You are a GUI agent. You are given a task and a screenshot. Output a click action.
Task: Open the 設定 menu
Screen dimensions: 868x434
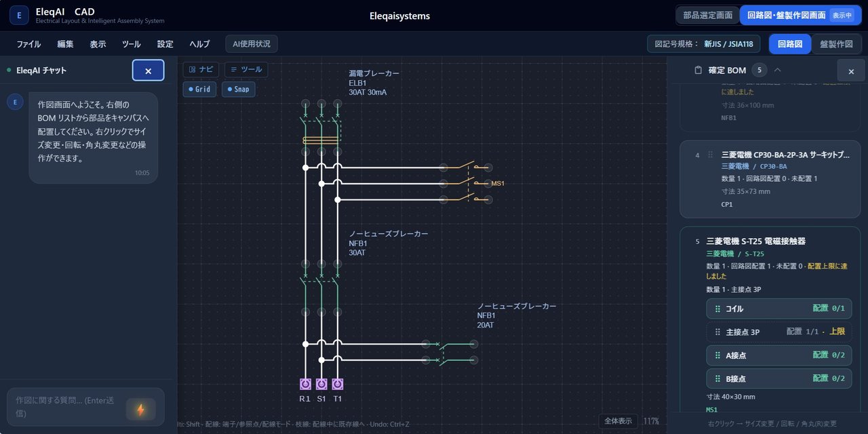click(x=165, y=44)
